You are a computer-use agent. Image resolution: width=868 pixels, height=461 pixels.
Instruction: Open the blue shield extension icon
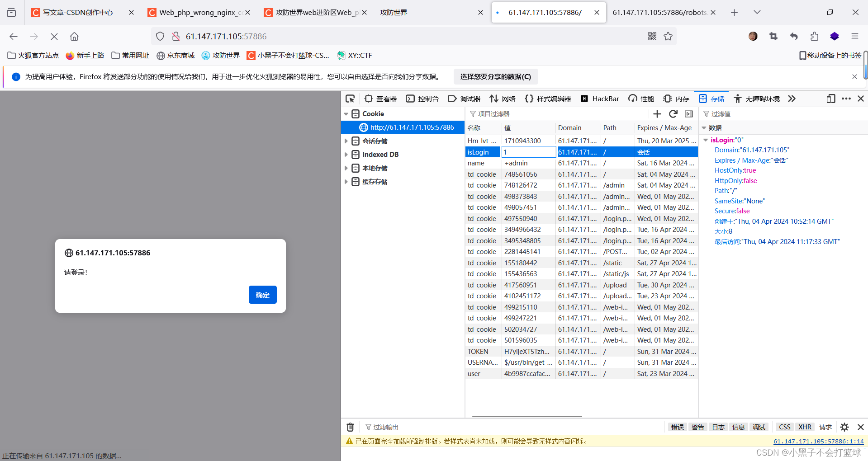pyautogui.click(x=834, y=36)
